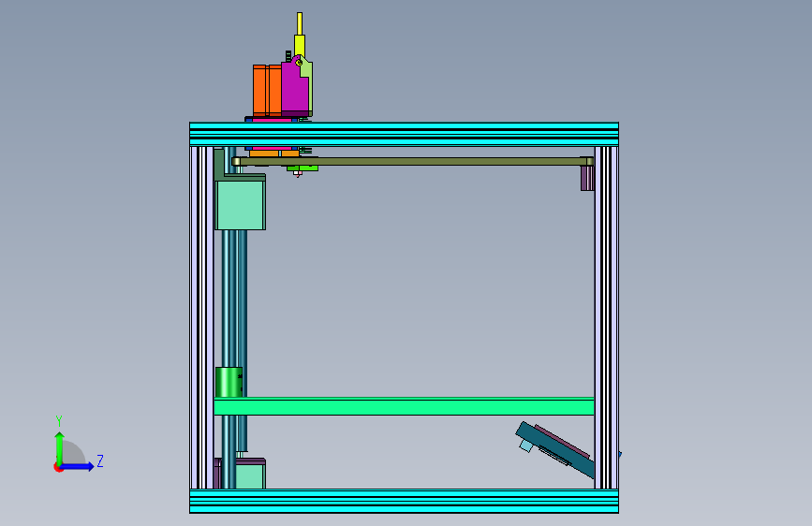Image resolution: width=812 pixels, height=526 pixels.
Task: Select the top cyan frame beam
Action: (x=404, y=135)
